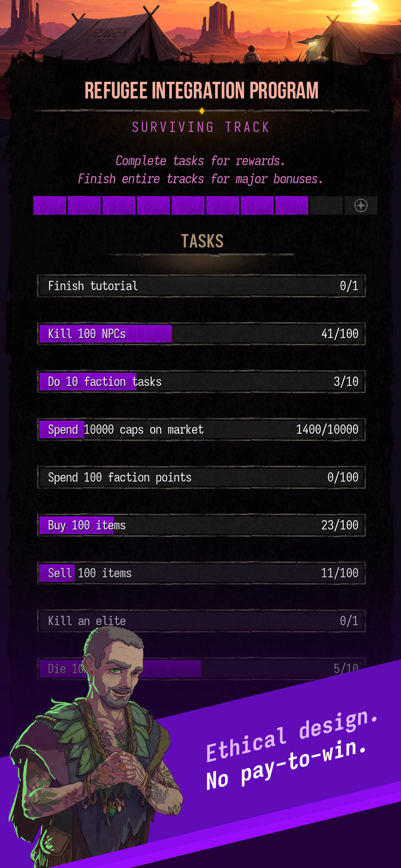Select the Buy 100 items task
This screenshot has height=868, width=401.
[201, 525]
